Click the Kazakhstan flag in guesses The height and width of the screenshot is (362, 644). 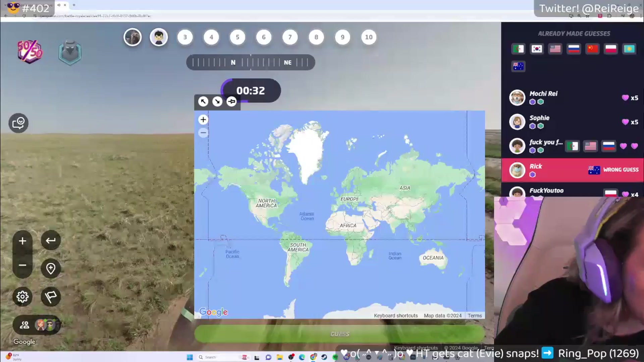629,49
